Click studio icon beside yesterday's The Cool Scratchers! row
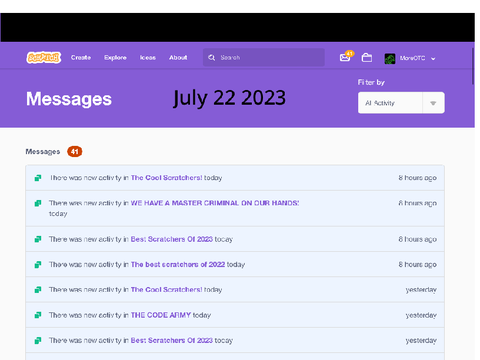The image size is (480, 360). pyautogui.click(x=38, y=290)
